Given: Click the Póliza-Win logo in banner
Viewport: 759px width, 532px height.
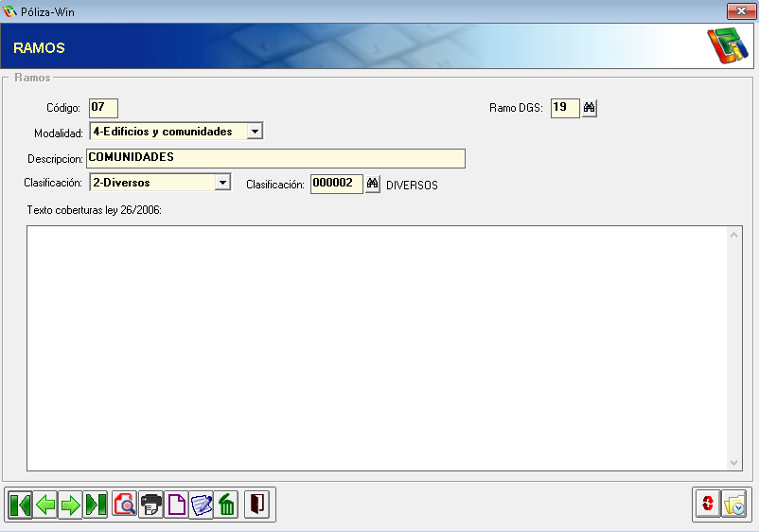Looking at the screenshot, I should [x=728, y=45].
